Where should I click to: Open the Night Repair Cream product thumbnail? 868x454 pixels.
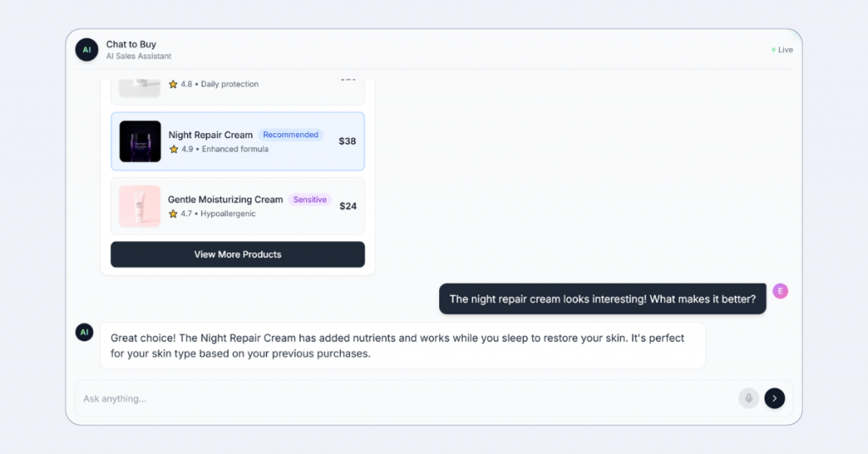click(140, 141)
